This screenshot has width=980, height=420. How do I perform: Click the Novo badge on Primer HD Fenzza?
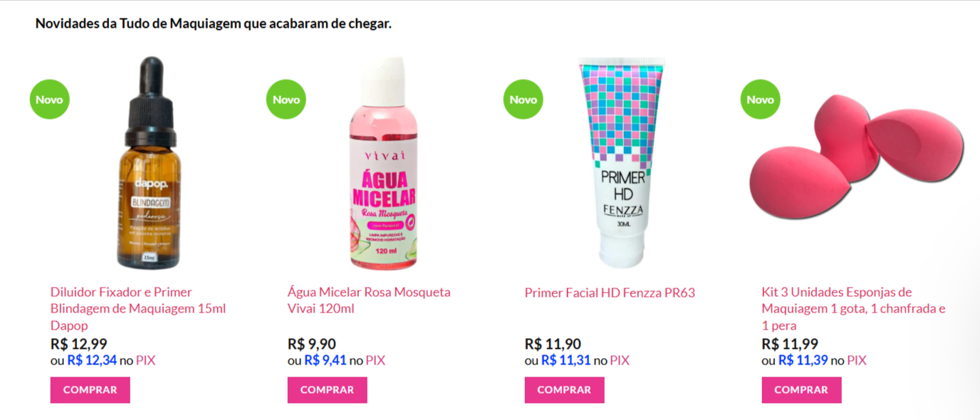523,99
